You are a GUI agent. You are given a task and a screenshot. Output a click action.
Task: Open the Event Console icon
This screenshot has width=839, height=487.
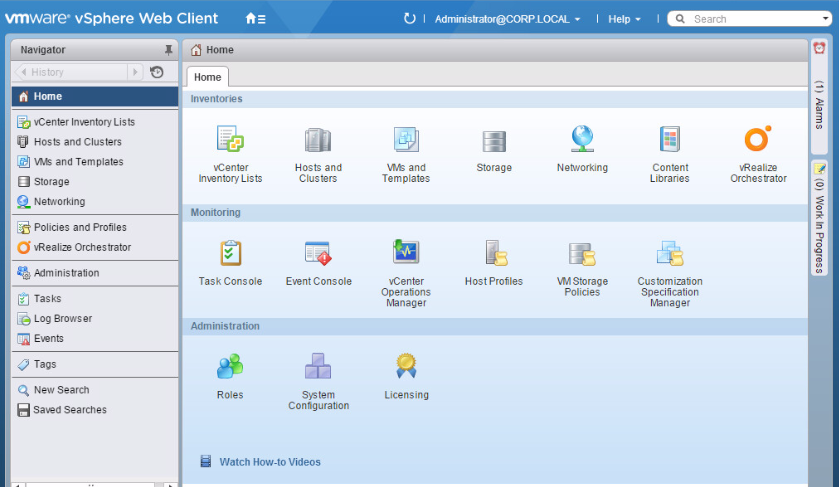click(318, 254)
